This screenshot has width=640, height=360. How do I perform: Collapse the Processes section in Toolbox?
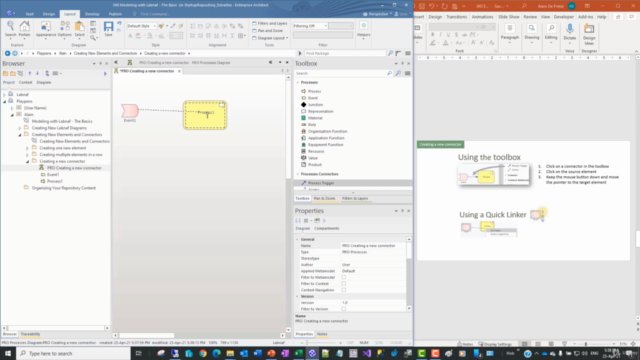pyautogui.click(x=298, y=82)
